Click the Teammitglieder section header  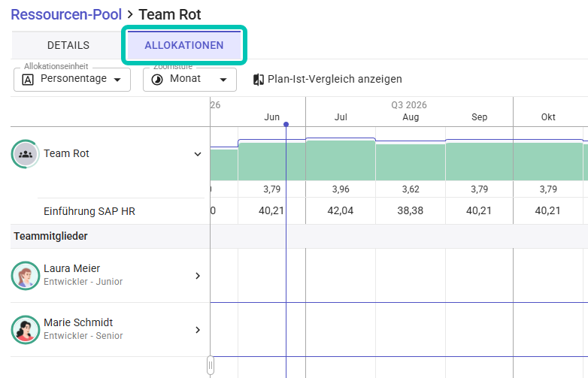pyautogui.click(x=50, y=236)
